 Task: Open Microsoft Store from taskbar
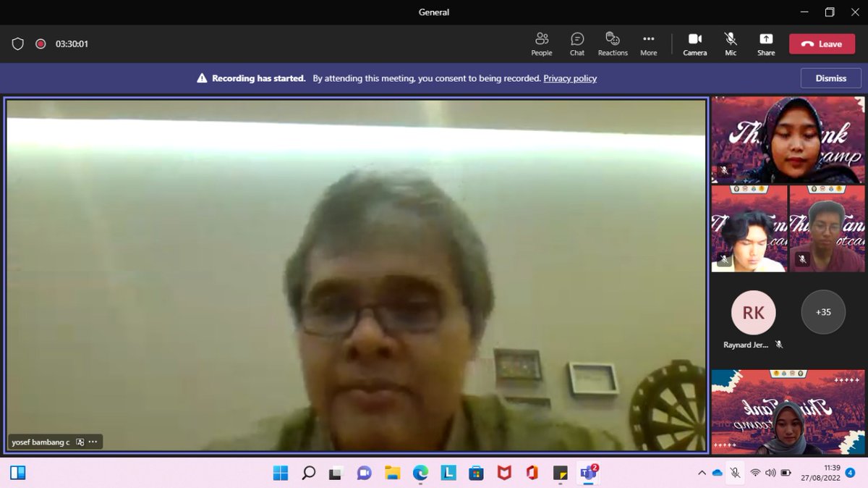[x=476, y=473]
